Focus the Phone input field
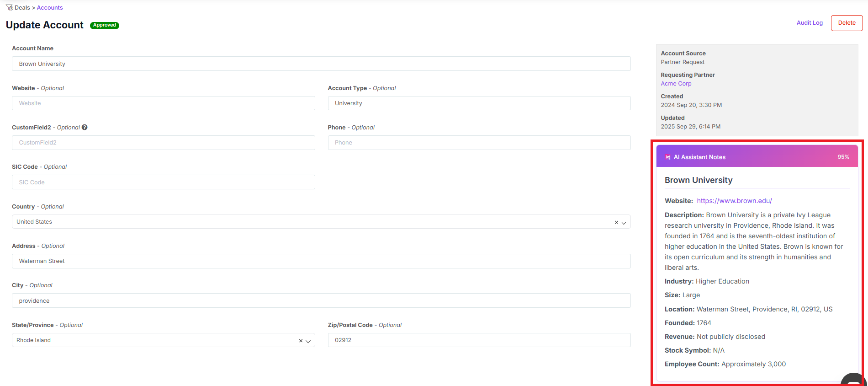Image resolution: width=868 pixels, height=386 pixels. (479, 143)
